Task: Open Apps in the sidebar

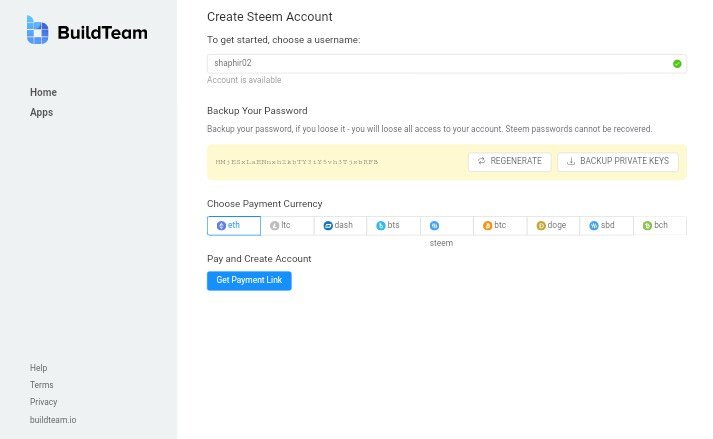Action: click(41, 112)
